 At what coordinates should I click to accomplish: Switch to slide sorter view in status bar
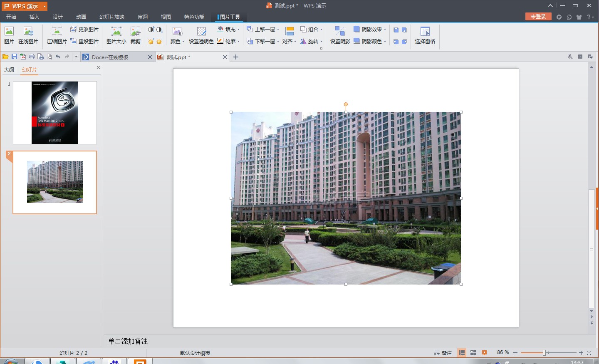click(473, 353)
